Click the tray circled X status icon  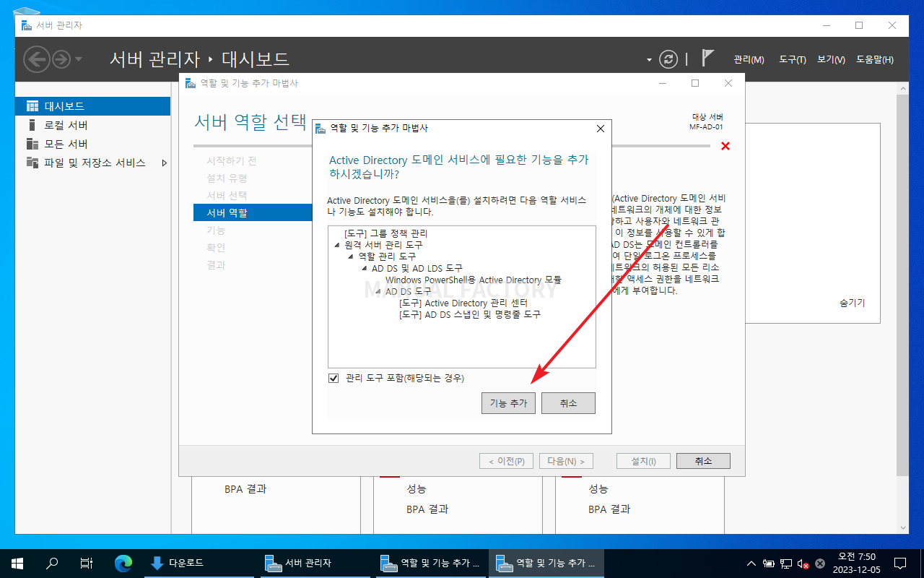(x=820, y=563)
